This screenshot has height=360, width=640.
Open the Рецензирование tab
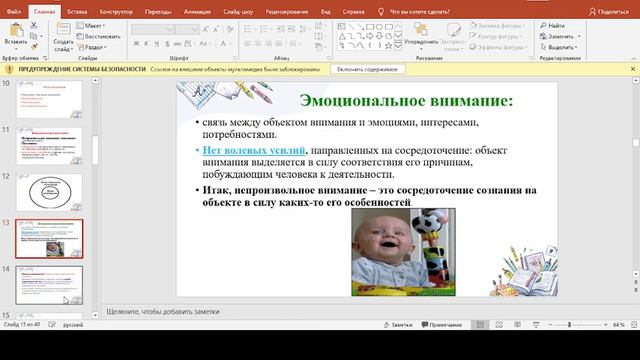tap(287, 11)
